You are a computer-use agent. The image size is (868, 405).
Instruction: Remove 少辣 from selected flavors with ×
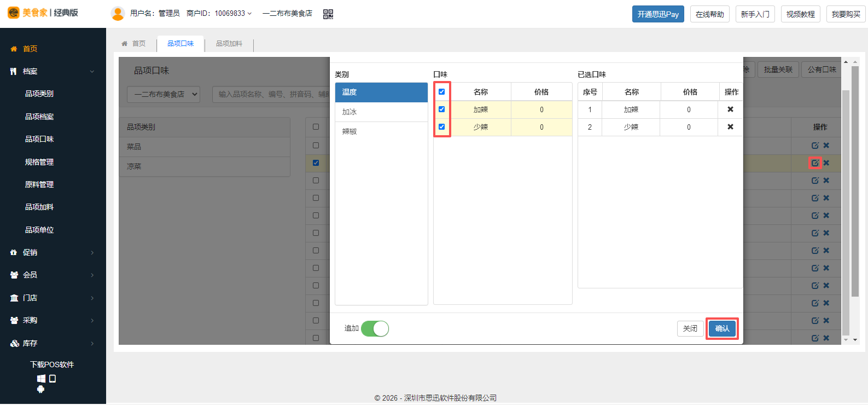pyautogui.click(x=730, y=127)
